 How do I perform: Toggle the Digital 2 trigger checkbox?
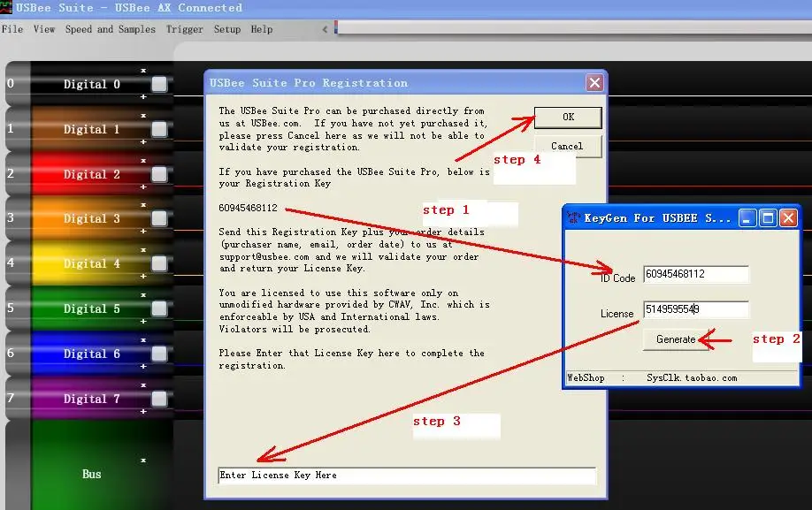pos(159,174)
